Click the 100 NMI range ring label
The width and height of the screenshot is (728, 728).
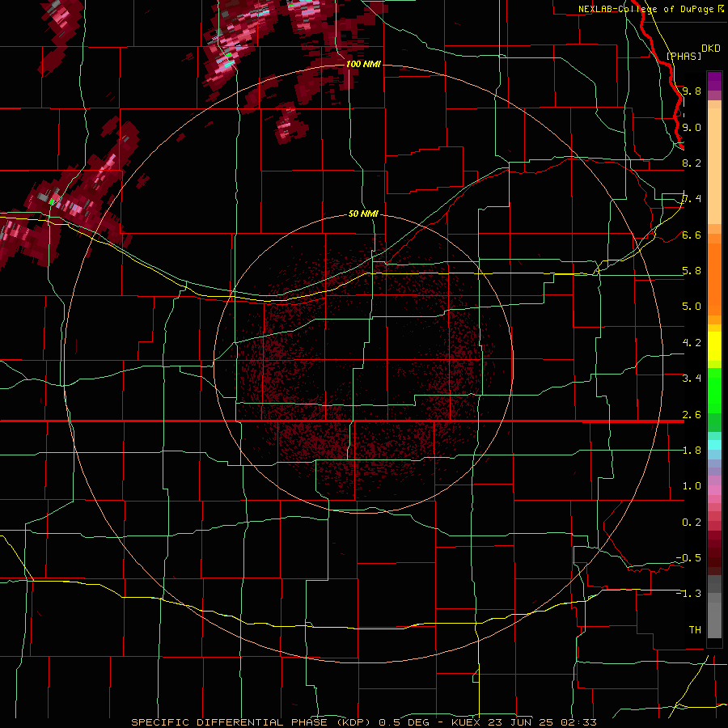(x=363, y=64)
